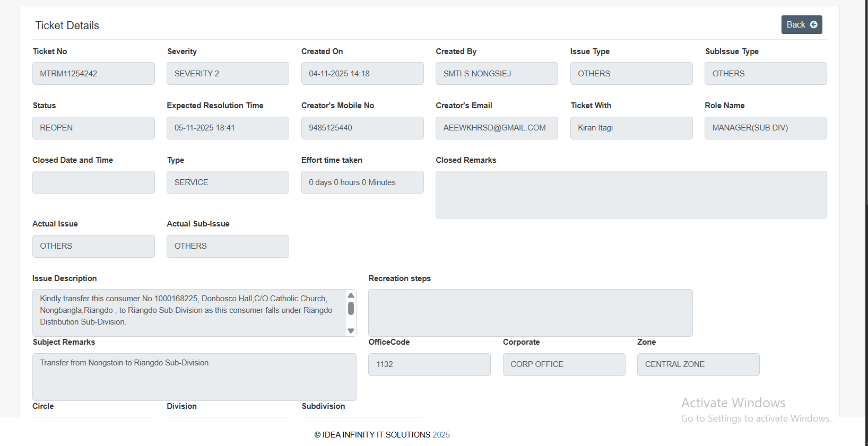Click the OfficeCode field showing 1132

point(429,364)
